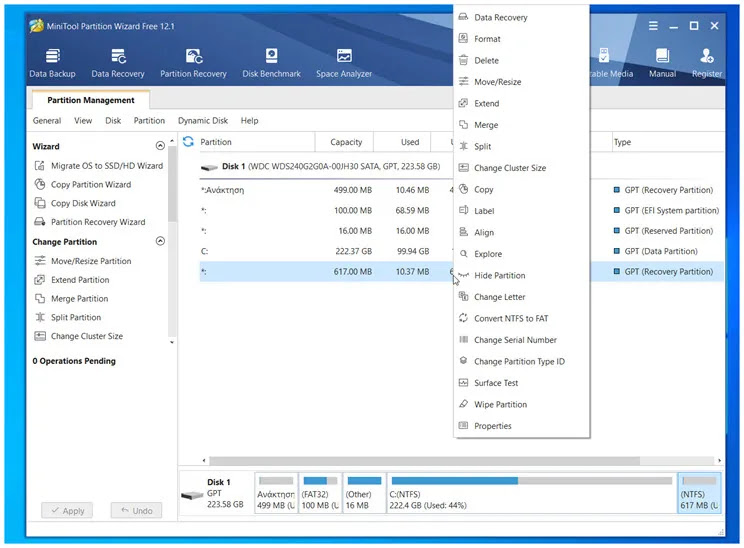Select Wipe Partition in context menu

tap(521, 404)
